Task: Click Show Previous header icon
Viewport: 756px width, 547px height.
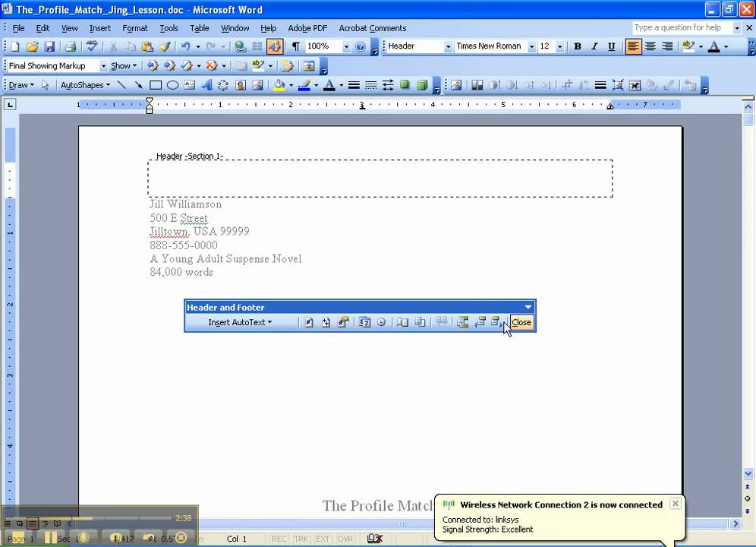Action: (x=480, y=323)
